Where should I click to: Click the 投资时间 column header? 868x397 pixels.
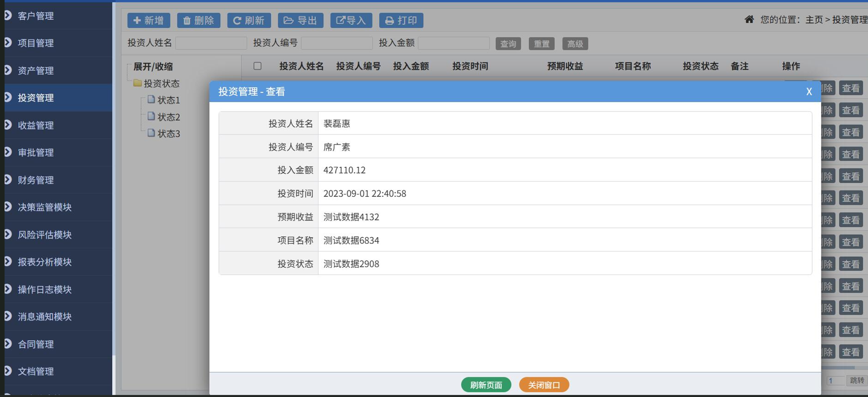tap(470, 66)
